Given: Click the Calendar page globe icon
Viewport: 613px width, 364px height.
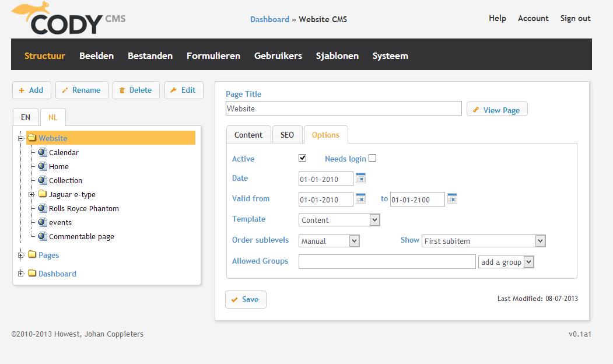Looking at the screenshot, I should [42, 152].
